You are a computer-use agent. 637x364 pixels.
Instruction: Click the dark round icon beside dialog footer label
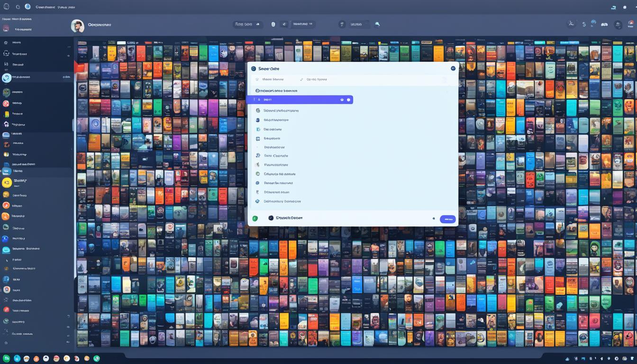271,218
